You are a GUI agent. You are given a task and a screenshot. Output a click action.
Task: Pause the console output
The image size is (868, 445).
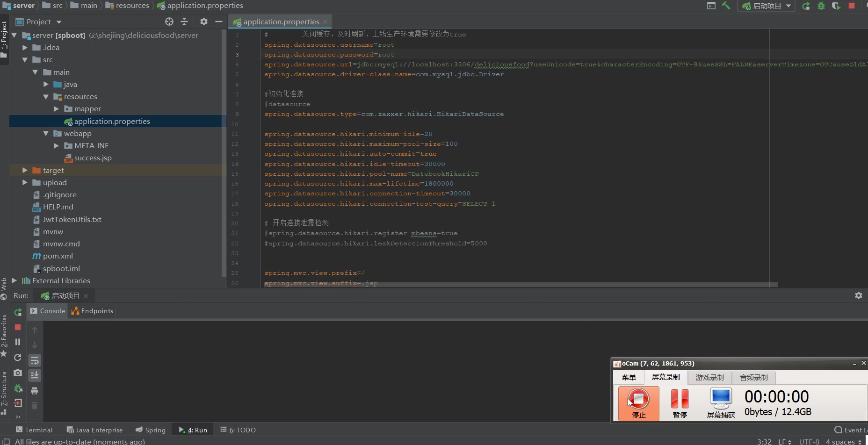click(x=18, y=342)
